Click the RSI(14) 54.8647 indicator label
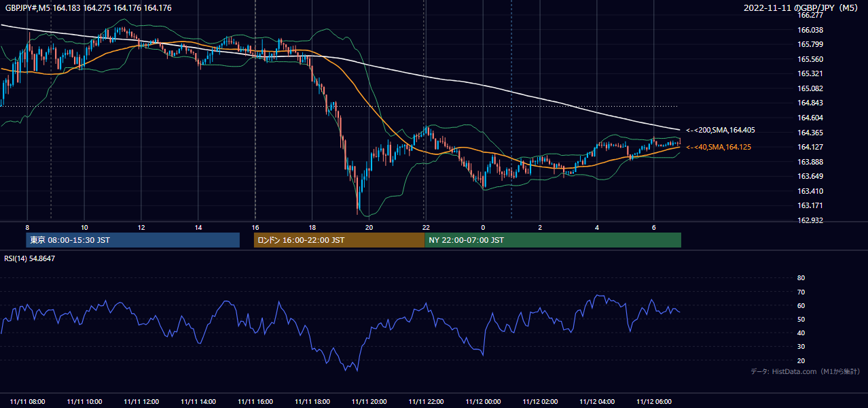868x408 pixels. (x=30, y=258)
